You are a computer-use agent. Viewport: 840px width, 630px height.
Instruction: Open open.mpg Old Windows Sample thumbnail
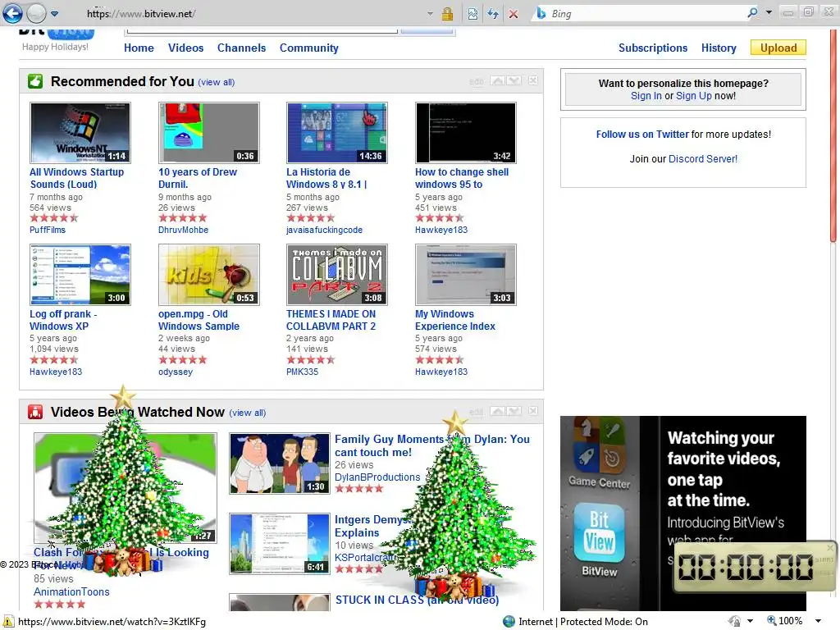click(209, 275)
